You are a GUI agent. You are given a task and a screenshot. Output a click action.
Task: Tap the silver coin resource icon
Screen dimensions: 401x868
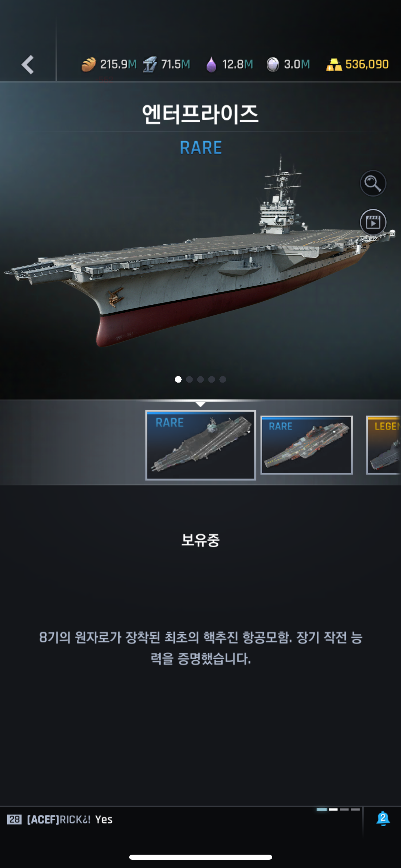(x=273, y=64)
